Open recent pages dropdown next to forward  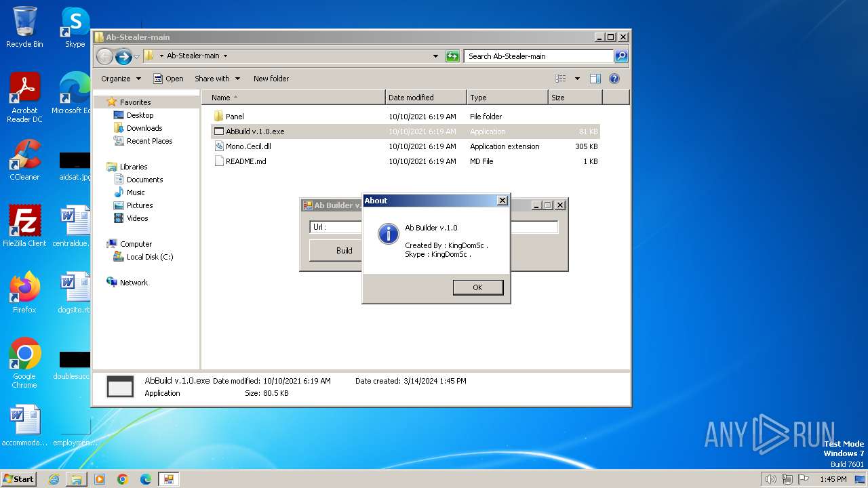(x=137, y=56)
